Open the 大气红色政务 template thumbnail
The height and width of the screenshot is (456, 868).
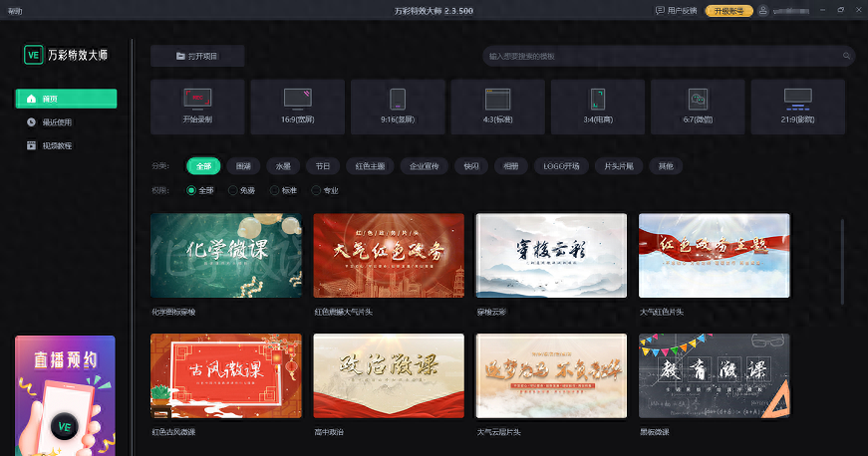coord(390,255)
